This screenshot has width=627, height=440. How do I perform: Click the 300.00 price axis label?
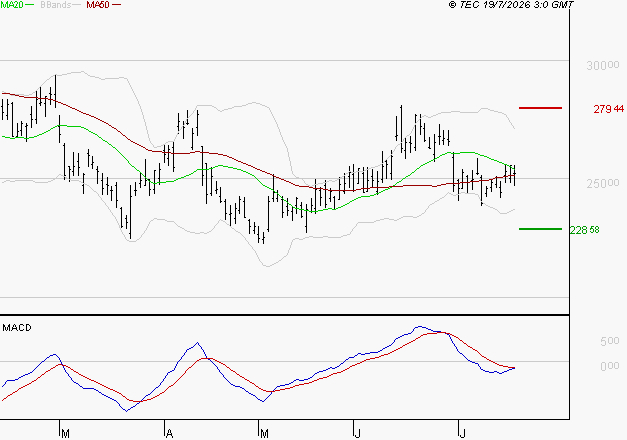[603, 65]
